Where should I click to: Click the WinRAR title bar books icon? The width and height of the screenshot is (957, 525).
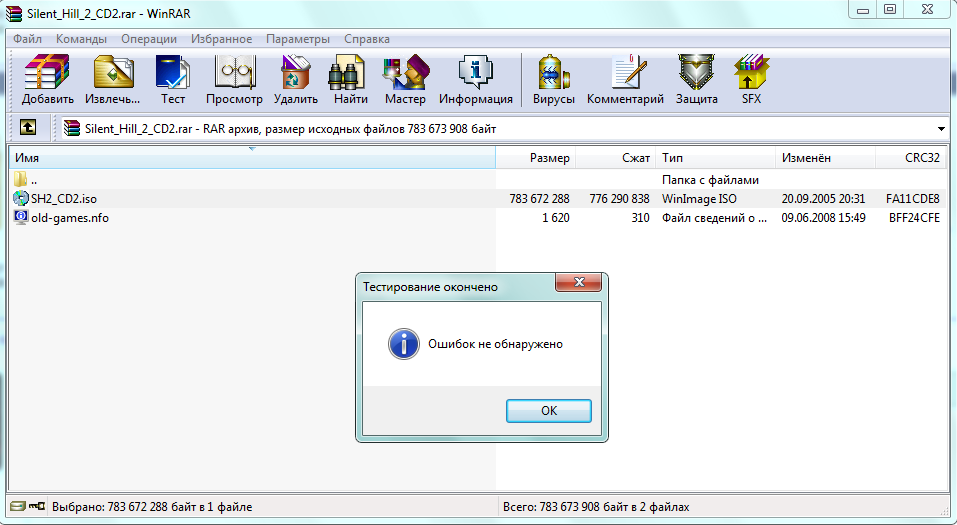click(x=14, y=13)
